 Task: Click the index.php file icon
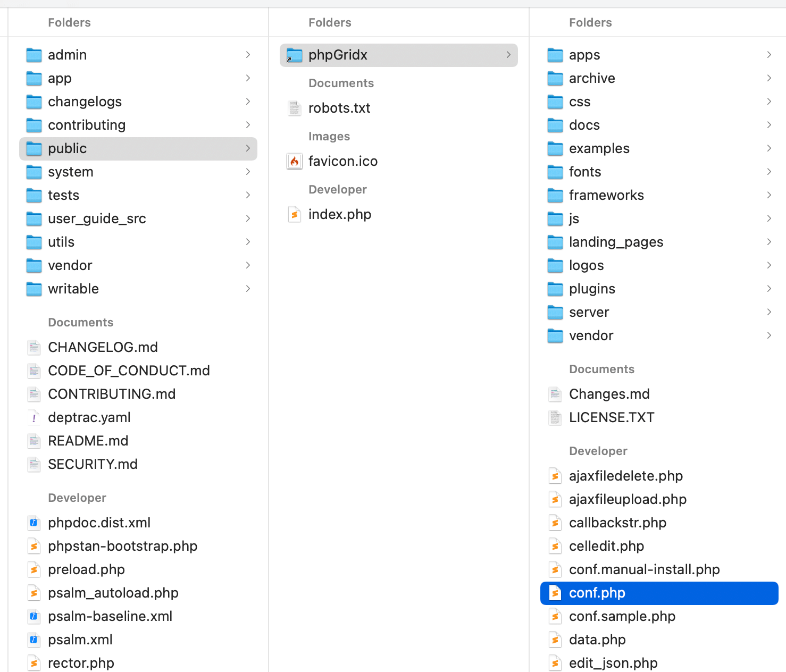click(295, 214)
